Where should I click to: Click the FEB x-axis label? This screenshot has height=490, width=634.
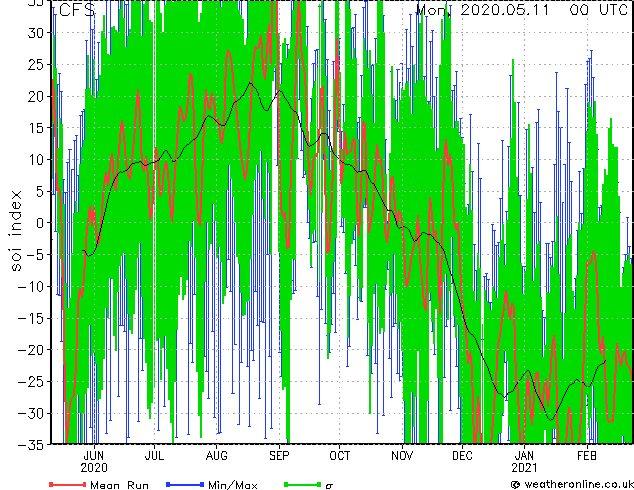tap(586, 456)
